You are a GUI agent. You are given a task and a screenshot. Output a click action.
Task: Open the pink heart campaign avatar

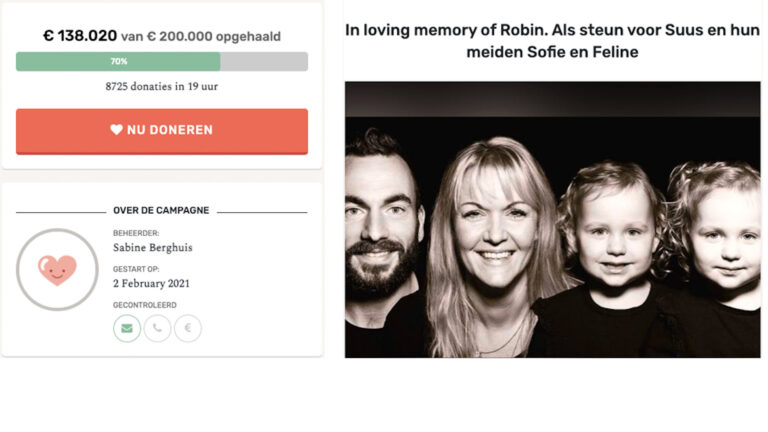[57, 269]
